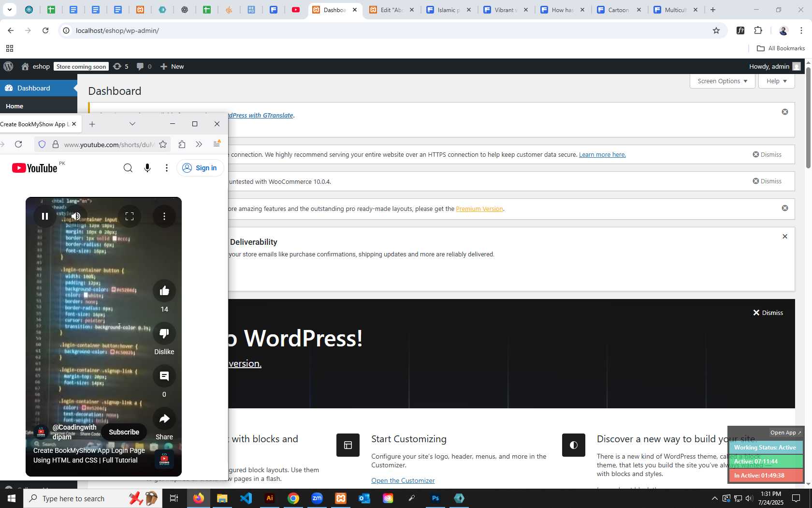Viewport: 812px width, 508px height.
Task: Click YouTube voice search microphone
Action: point(147,168)
